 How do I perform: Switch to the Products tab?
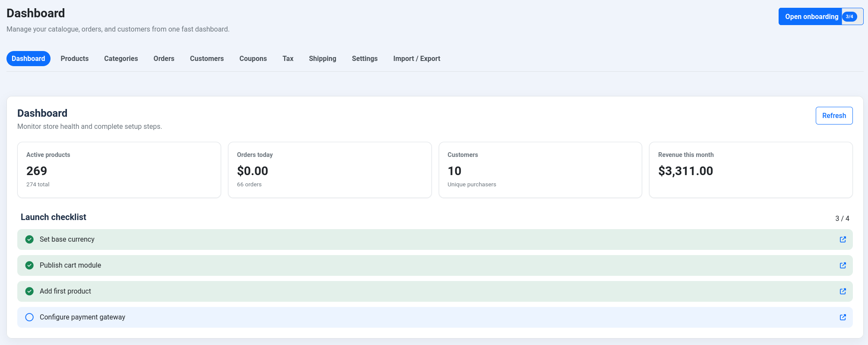(74, 58)
